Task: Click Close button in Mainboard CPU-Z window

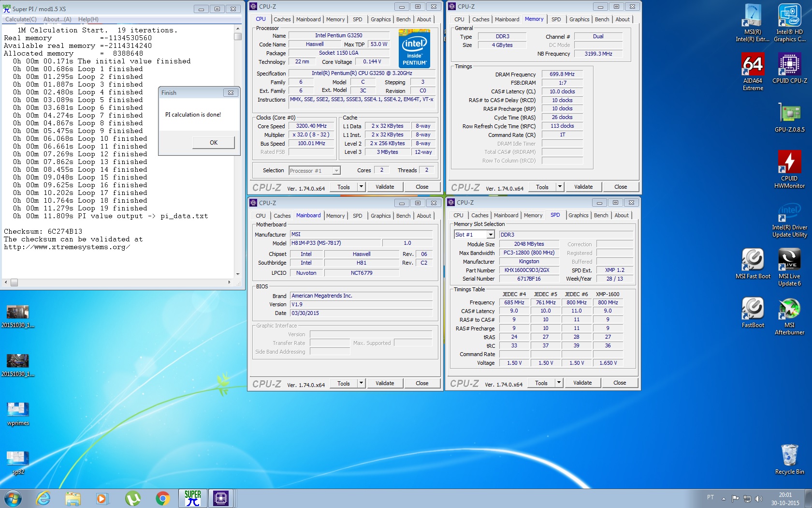Action: click(x=422, y=383)
